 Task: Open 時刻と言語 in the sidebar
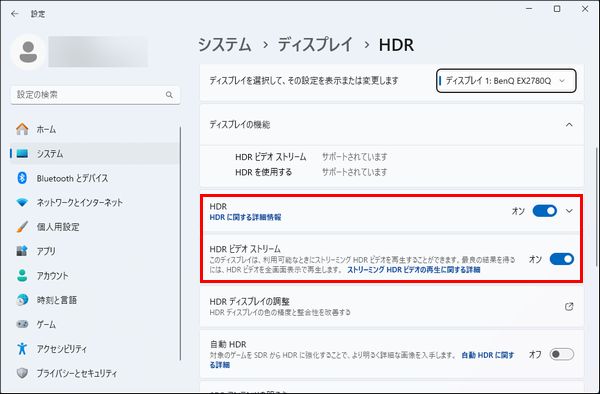coord(95,300)
